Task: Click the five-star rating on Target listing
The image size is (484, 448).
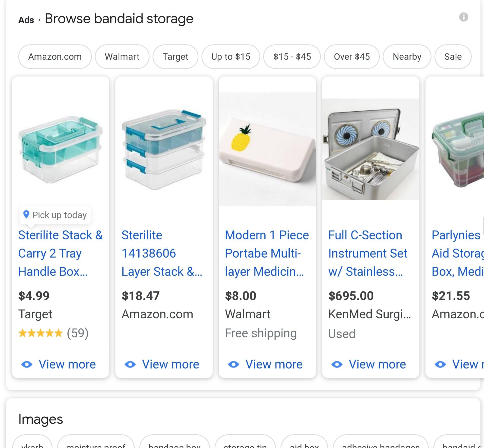Action: pos(41,333)
